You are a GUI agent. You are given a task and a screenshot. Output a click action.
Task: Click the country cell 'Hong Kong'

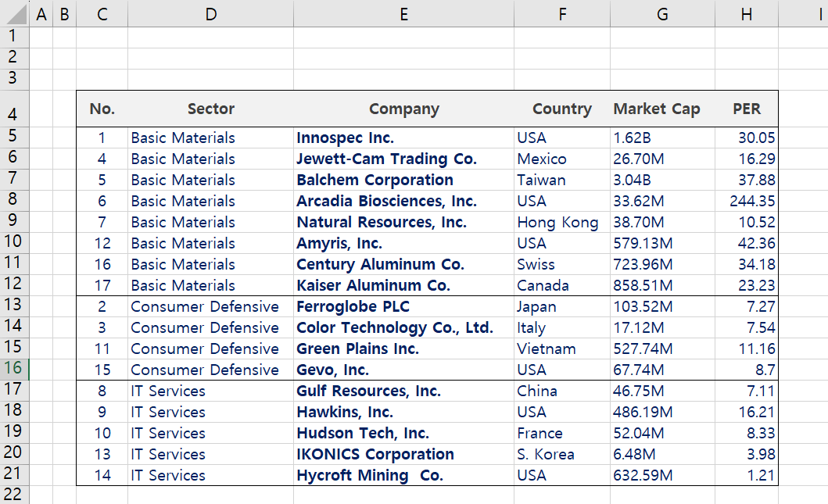(x=562, y=222)
